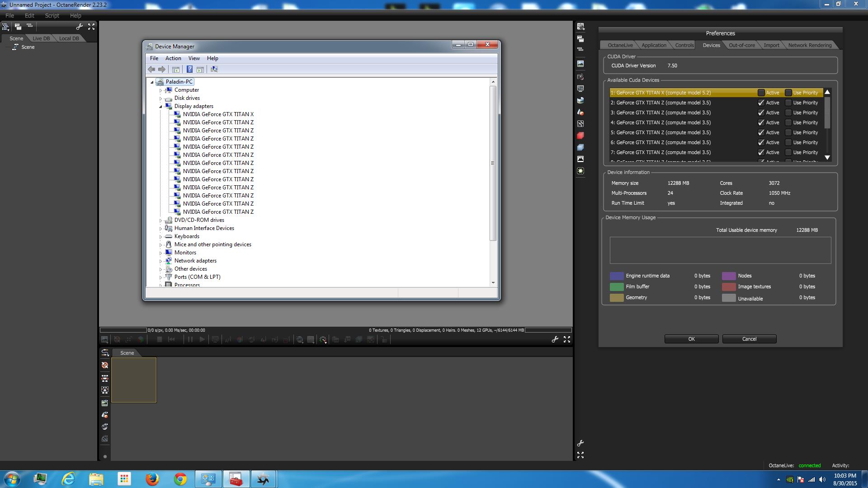
Task: Open the render priority gauge icon
Action: [323, 340]
